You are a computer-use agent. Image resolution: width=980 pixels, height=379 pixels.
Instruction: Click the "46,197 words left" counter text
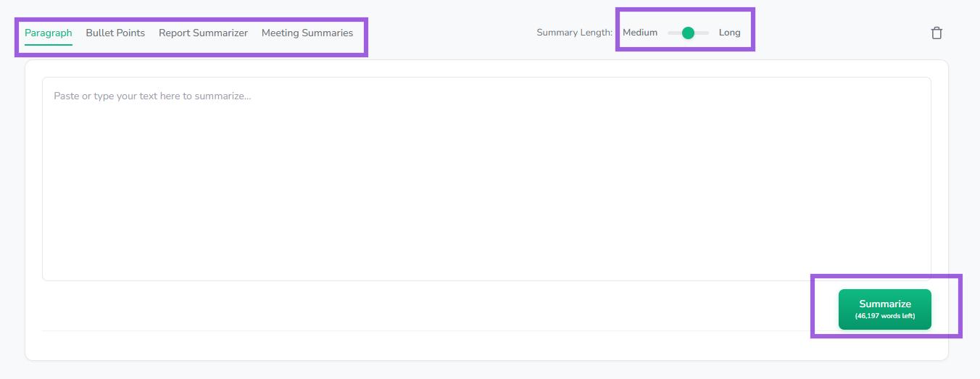pos(884,316)
